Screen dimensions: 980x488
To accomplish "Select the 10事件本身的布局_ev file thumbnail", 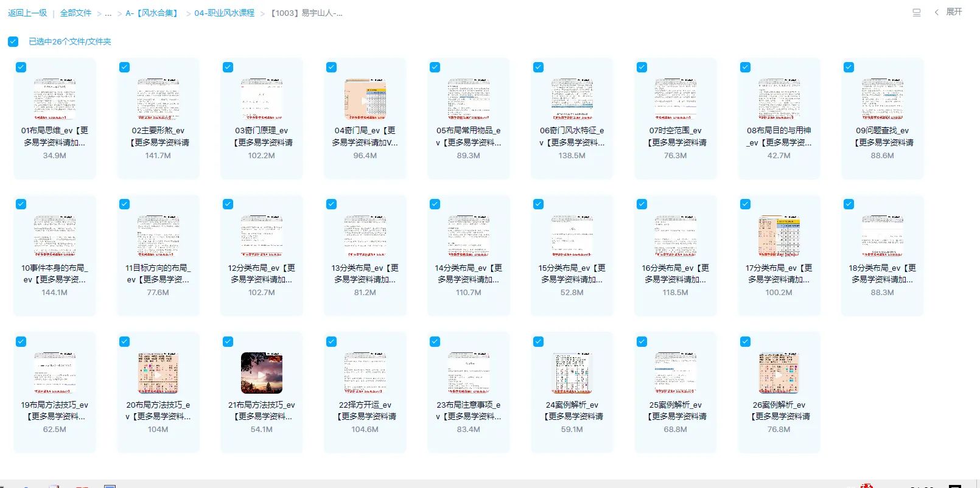I will 55,236.
